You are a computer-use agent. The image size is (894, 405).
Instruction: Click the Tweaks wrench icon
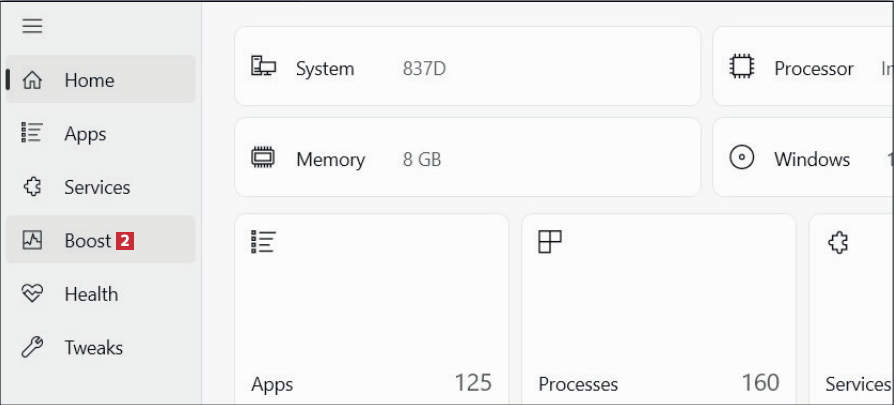click(32, 348)
